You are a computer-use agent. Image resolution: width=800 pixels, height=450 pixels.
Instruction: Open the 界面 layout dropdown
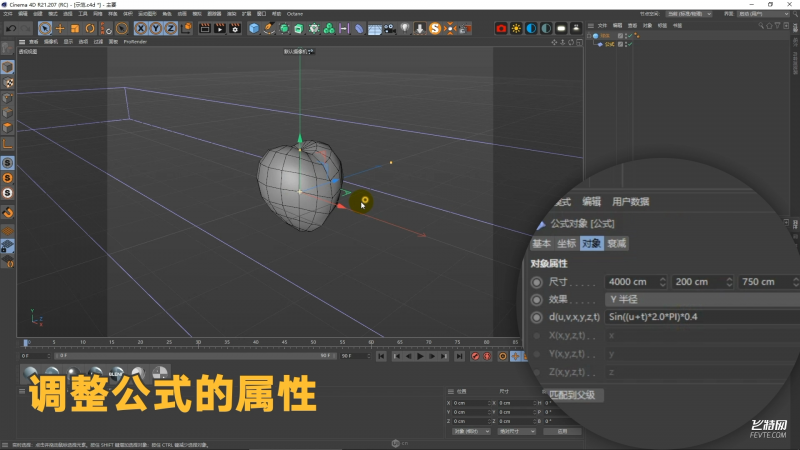pyautogui.click(x=764, y=14)
